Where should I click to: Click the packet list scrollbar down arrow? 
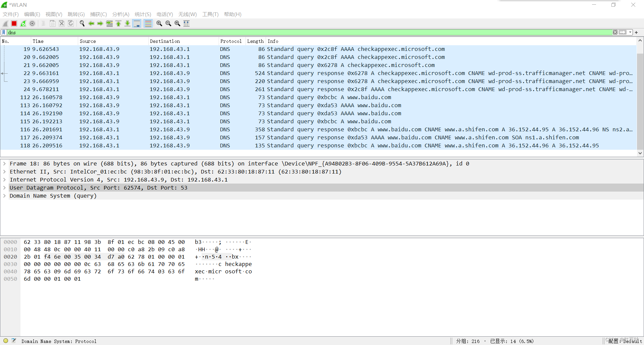point(640,153)
